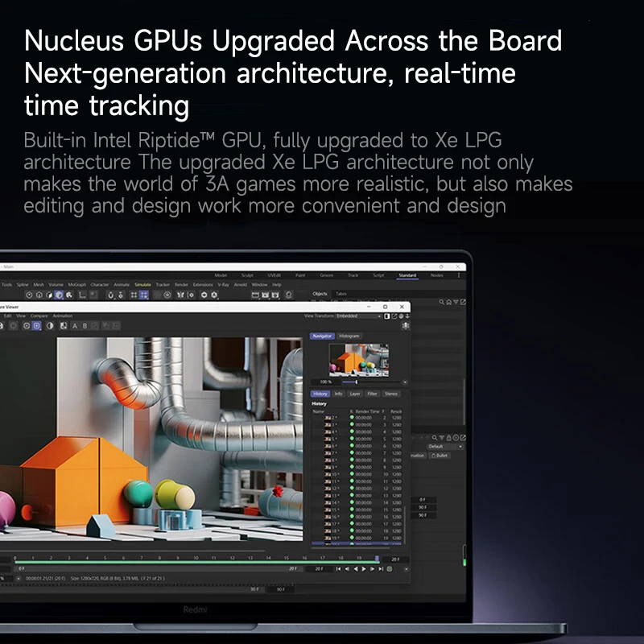Toggle the highlighted blue icon in viewer toolbar
Viewport: 644px width, 644px height.
click(36, 326)
